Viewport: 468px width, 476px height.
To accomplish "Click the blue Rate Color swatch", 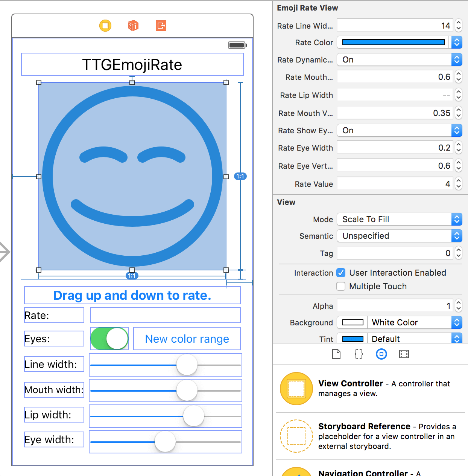I will pyautogui.click(x=393, y=42).
